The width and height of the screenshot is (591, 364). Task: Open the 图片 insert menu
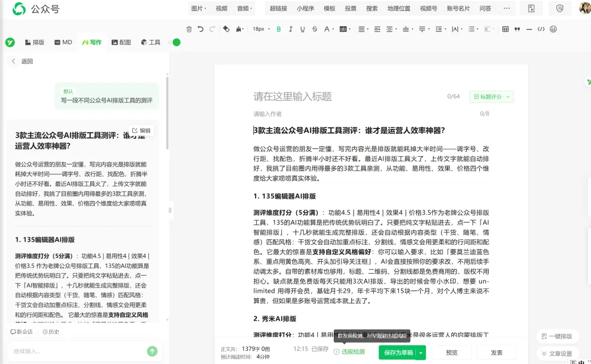(x=198, y=8)
